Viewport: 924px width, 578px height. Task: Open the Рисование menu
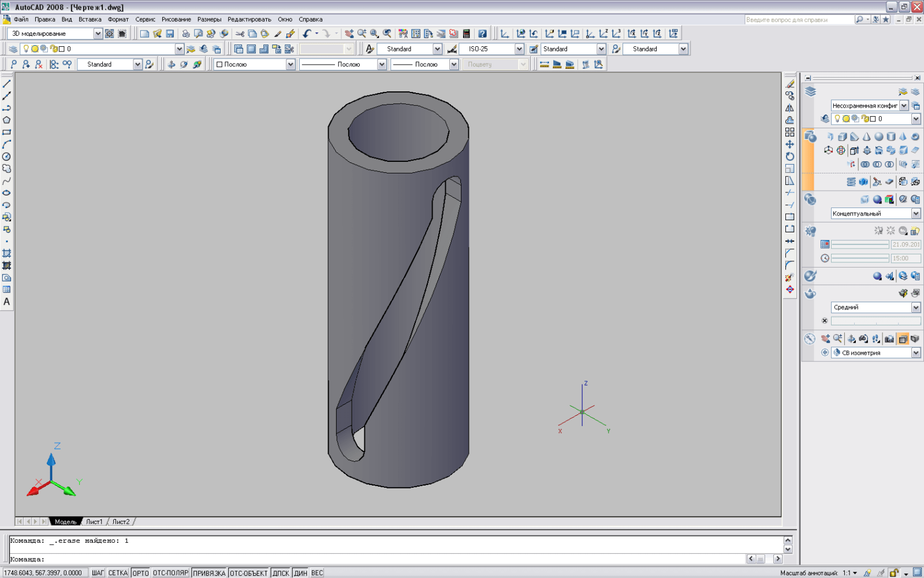pyautogui.click(x=176, y=20)
